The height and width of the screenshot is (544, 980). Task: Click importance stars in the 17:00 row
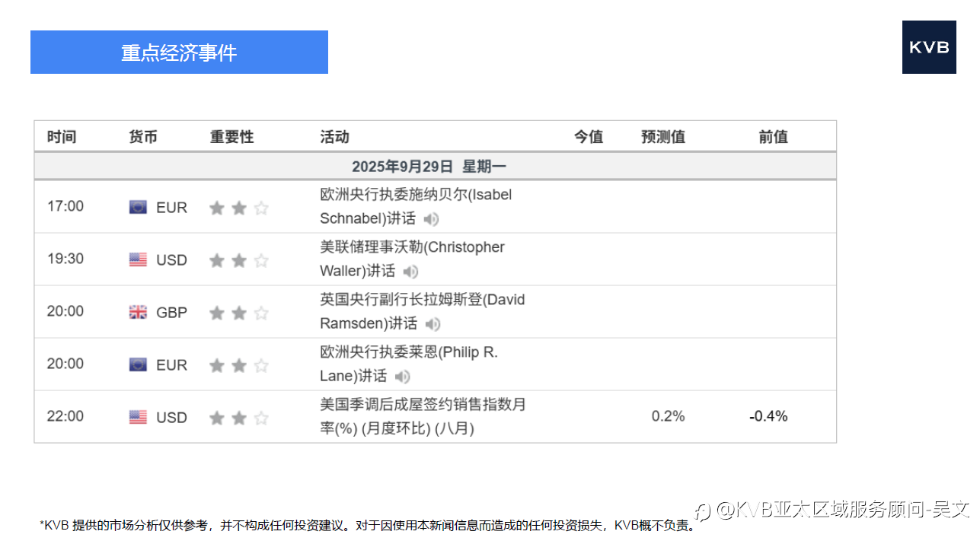point(239,208)
